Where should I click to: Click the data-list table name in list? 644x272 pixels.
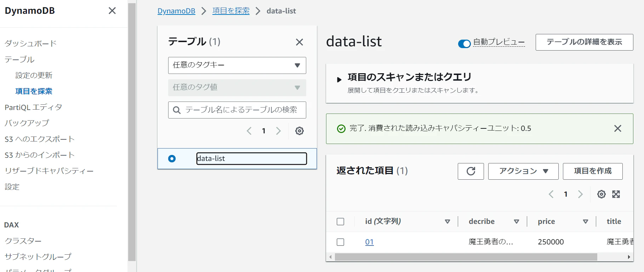tap(211, 158)
